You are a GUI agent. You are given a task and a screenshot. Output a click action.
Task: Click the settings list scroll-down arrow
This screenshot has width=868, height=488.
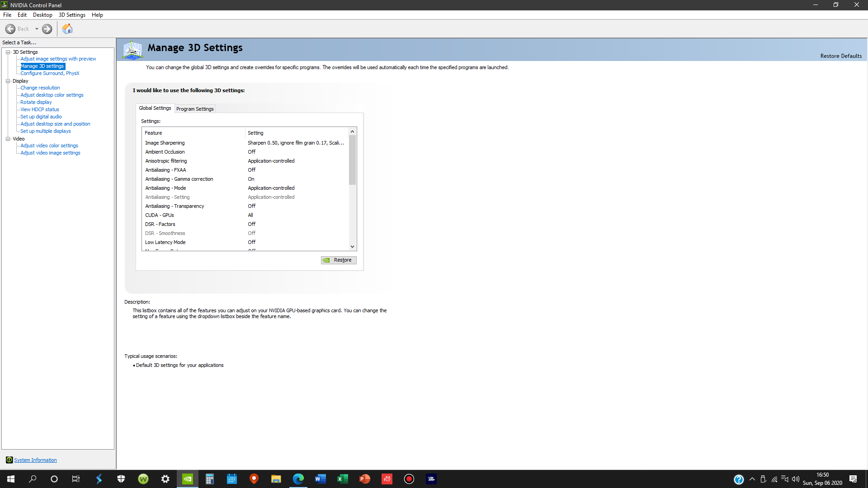pos(352,247)
